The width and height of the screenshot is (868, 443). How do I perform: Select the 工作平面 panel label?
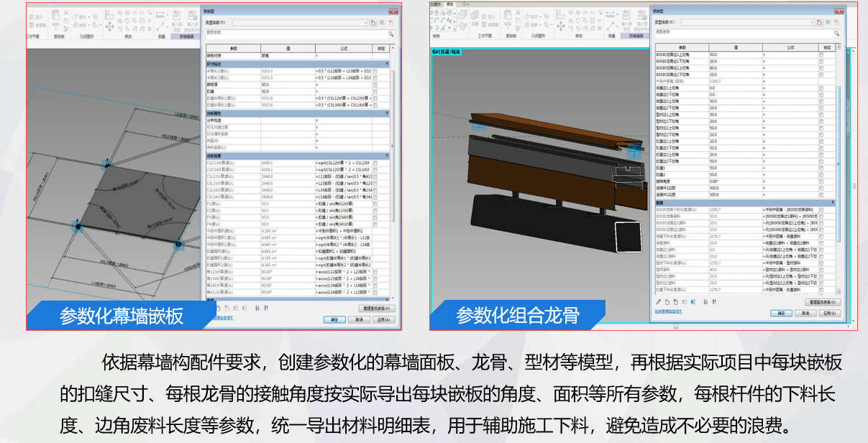pos(32,35)
